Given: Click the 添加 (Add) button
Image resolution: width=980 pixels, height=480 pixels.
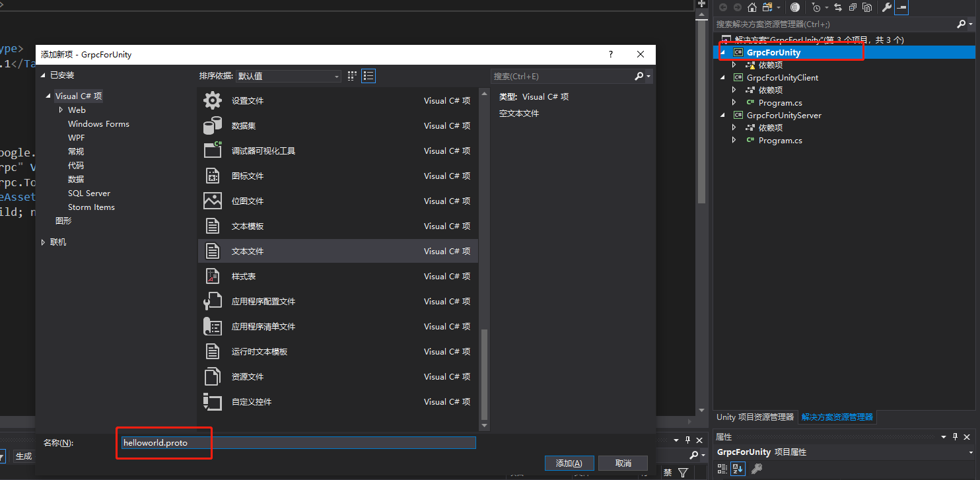Looking at the screenshot, I should click(569, 463).
